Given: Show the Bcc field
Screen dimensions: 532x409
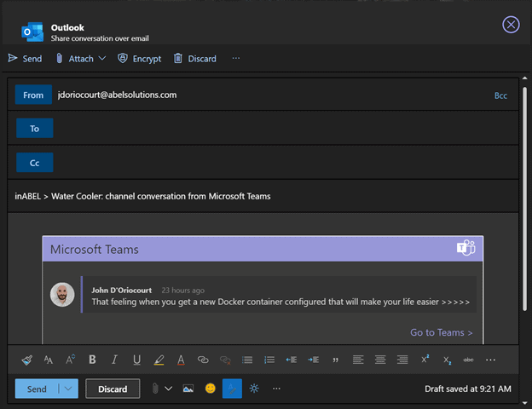Looking at the screenshot, I should pos(500,95).
